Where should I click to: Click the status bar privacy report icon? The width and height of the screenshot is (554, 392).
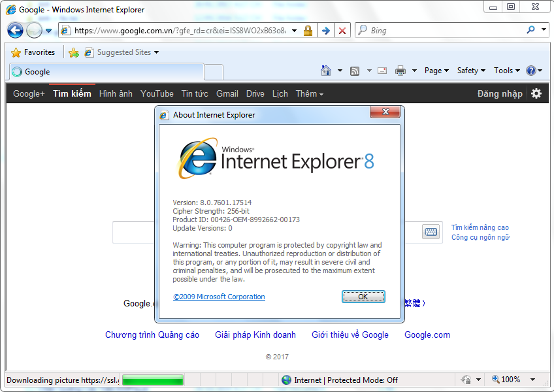(x=466, y=380)
